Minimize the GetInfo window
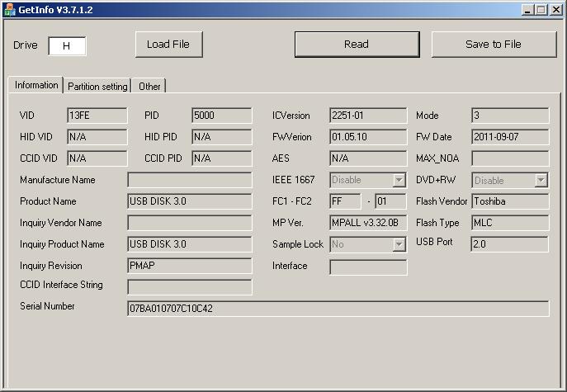 527,10
